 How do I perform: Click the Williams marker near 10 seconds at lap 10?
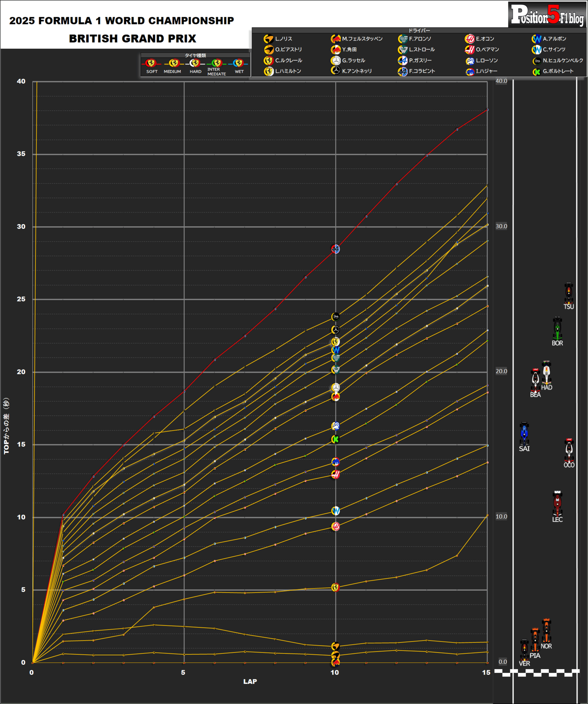click(335, 511)
